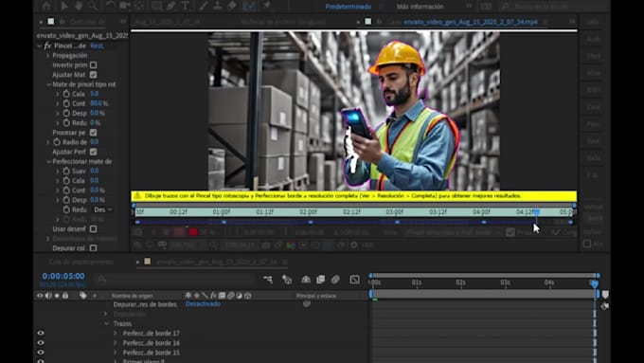The image size is (644, 363).
Task: Expand the Propagación group
Action: pos(47,56)
